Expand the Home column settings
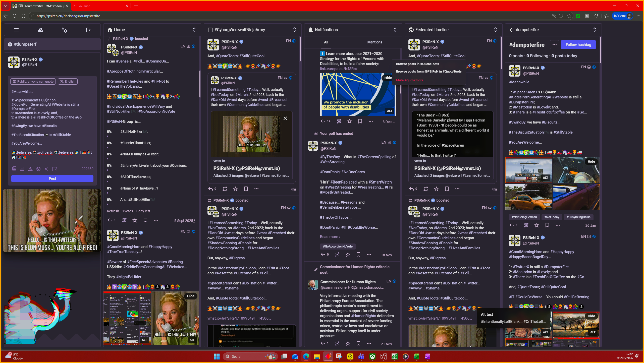 (x=194, y=30)
